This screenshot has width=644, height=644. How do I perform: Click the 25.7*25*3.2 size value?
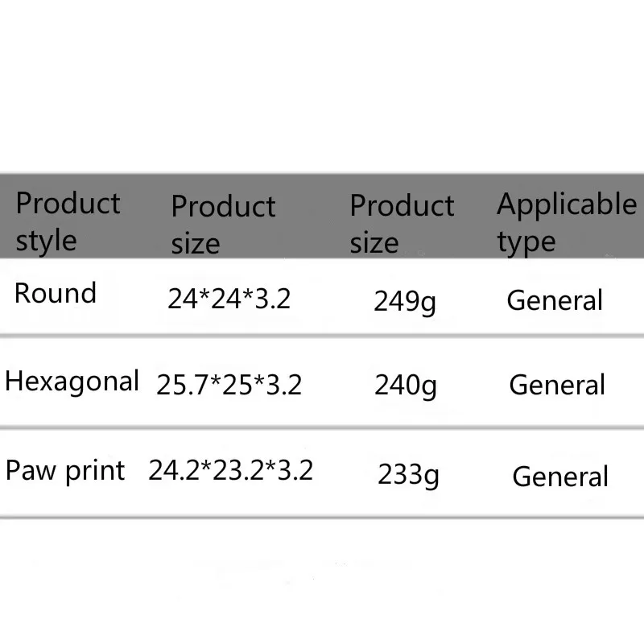(229, 386)
